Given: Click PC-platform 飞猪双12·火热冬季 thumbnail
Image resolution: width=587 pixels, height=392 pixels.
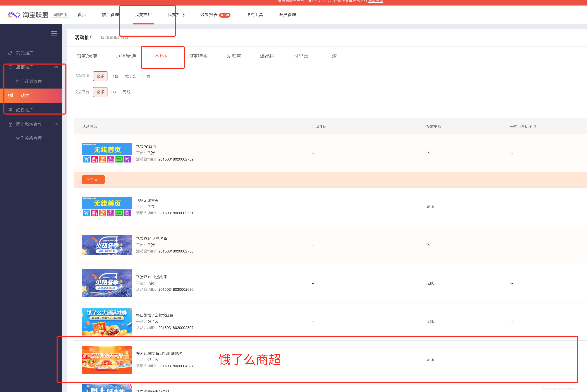Looking at the screenshot, I should (x=107, y=245).
